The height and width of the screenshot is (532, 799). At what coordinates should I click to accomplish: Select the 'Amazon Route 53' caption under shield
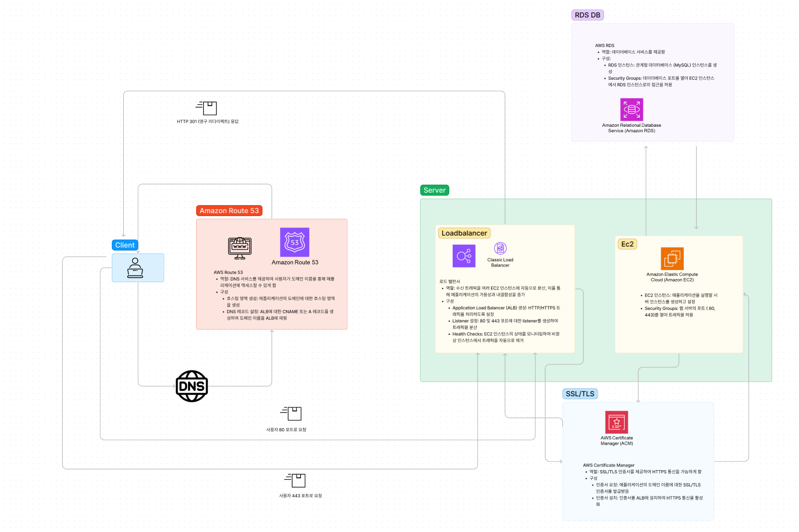pos(295,263)
